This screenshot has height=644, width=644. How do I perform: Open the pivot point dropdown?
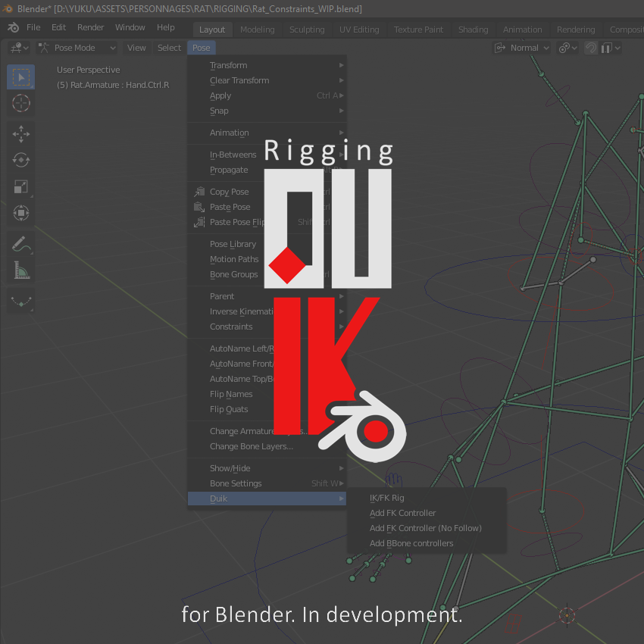[568, 48]
